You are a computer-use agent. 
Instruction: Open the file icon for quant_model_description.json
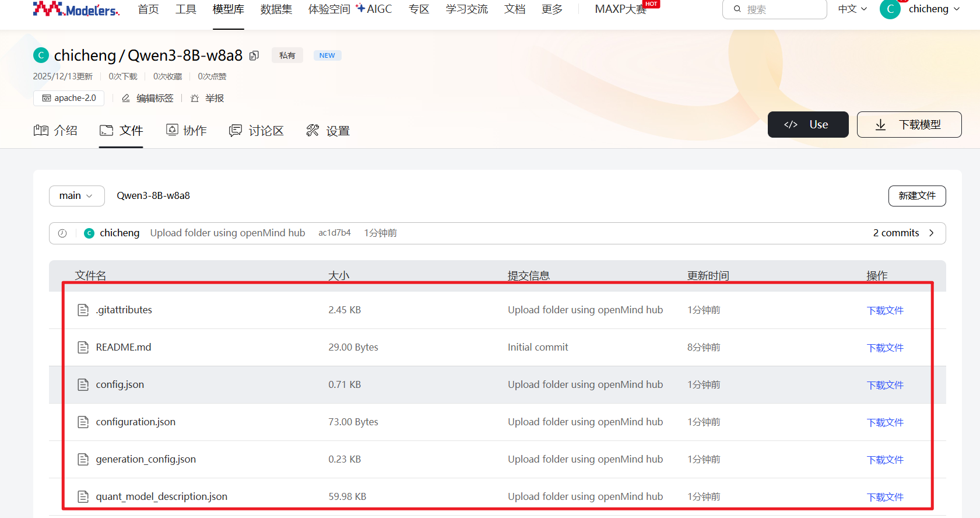tap(83, 496)
